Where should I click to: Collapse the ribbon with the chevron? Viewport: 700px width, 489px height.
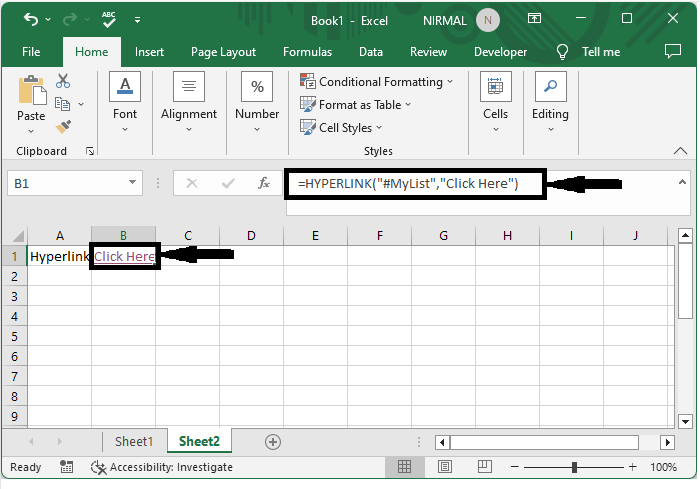680,151
